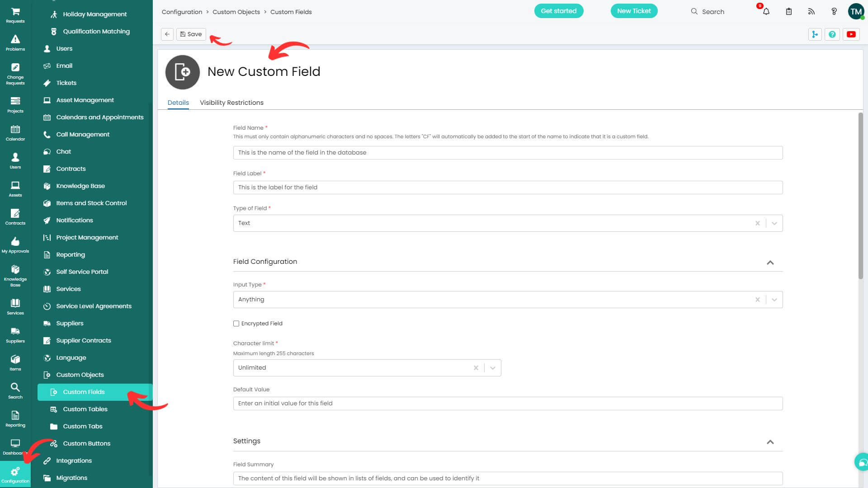Clear the Type of Field selection
This screenshot has height=488, width=868.
(x=757, y=223)
